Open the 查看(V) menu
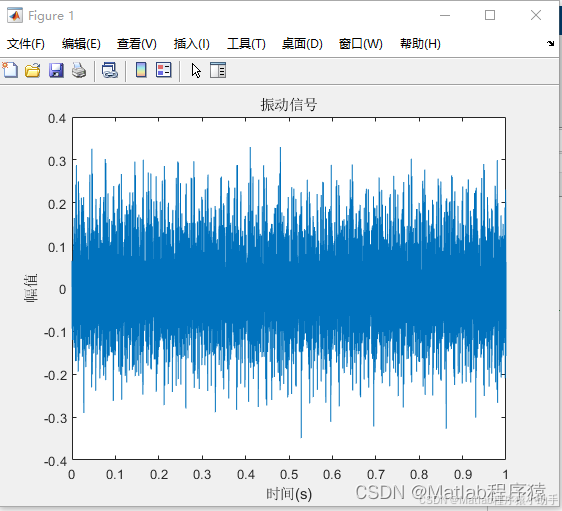 click(137, 44)
